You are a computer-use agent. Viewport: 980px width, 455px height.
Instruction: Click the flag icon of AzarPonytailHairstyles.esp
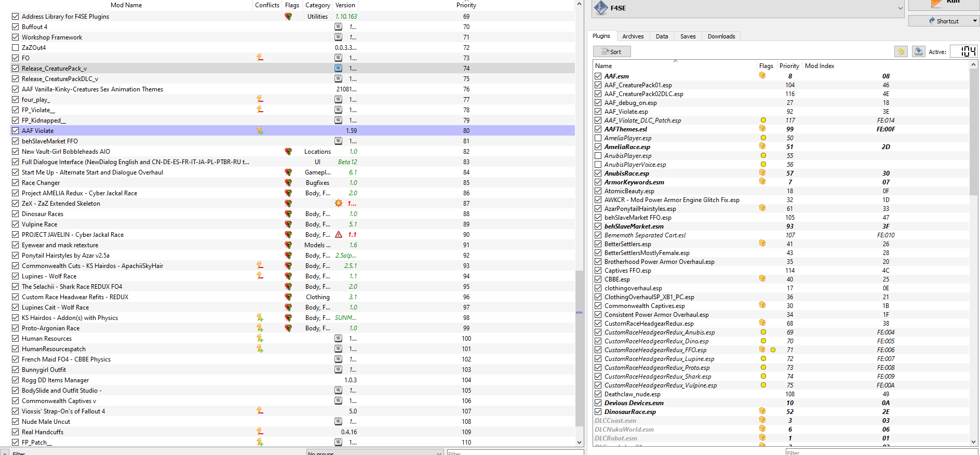point(762,208)
